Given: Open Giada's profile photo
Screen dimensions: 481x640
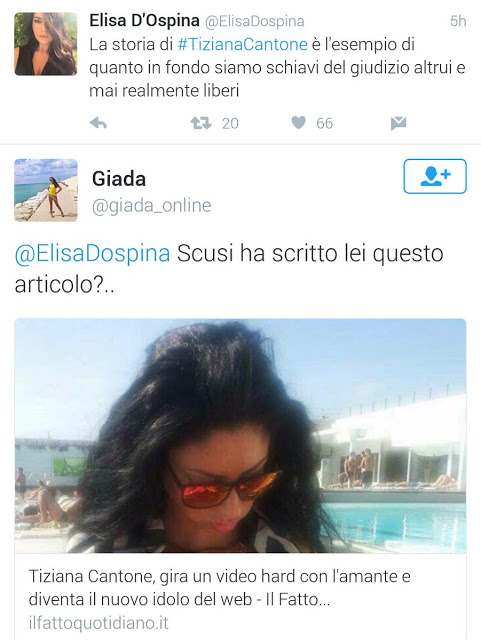Looking at the screenshot, I should (46, 190).
